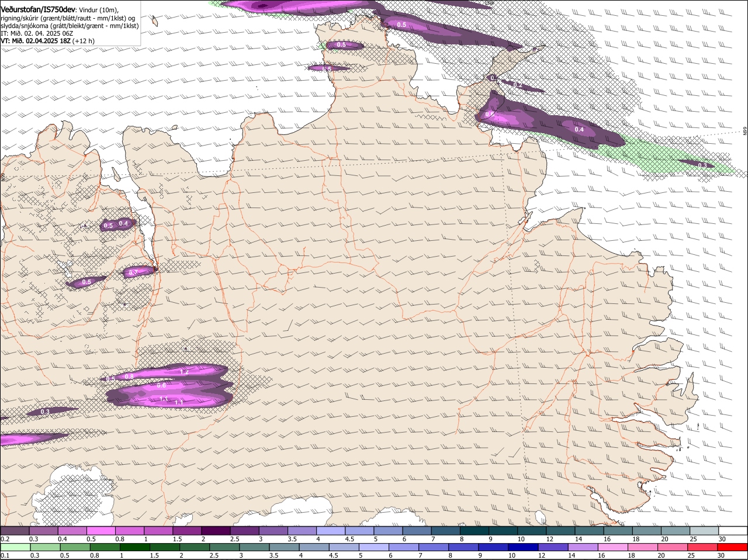Select the darkest green 1–1.5 swatch in lower legend
The width and height of the screenshot is (748, 560).
(134, 547)
